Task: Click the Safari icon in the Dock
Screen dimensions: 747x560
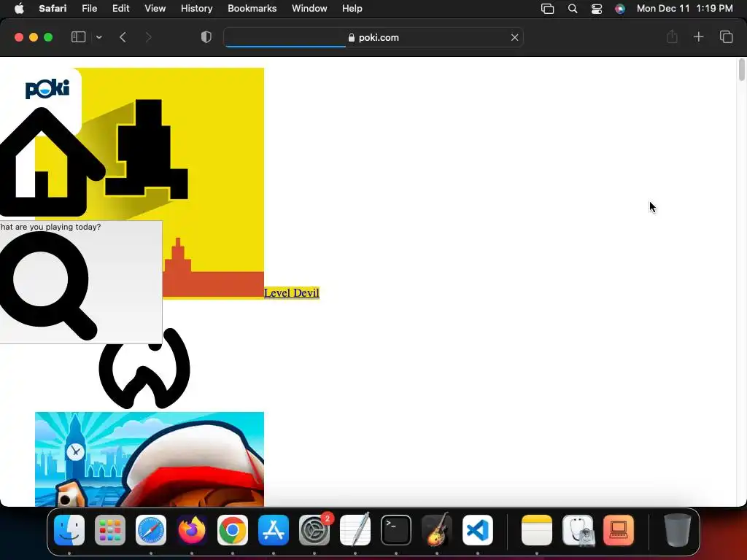Action: [151, 530]
